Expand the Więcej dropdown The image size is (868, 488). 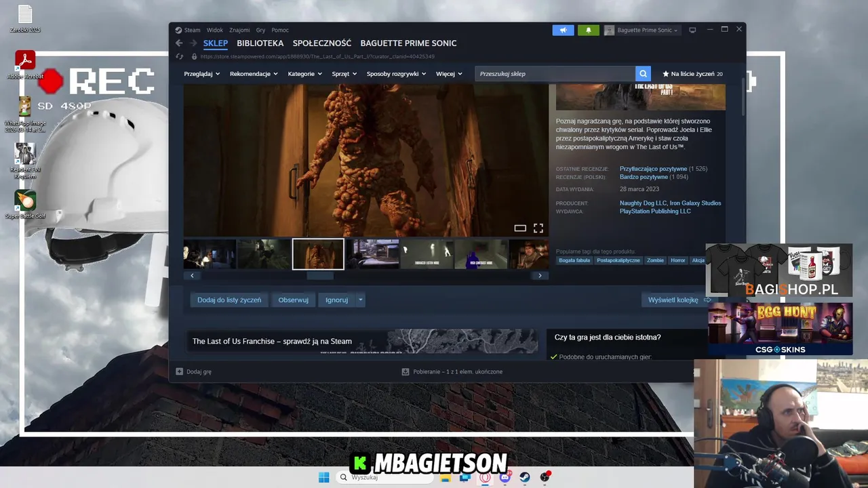coord(449,74)
